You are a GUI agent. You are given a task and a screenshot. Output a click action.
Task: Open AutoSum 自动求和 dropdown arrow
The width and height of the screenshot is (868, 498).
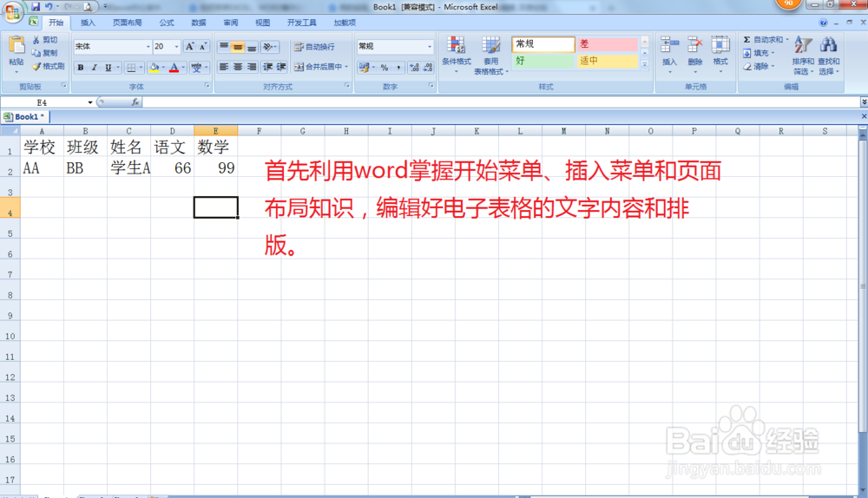[x=787, y=40]
